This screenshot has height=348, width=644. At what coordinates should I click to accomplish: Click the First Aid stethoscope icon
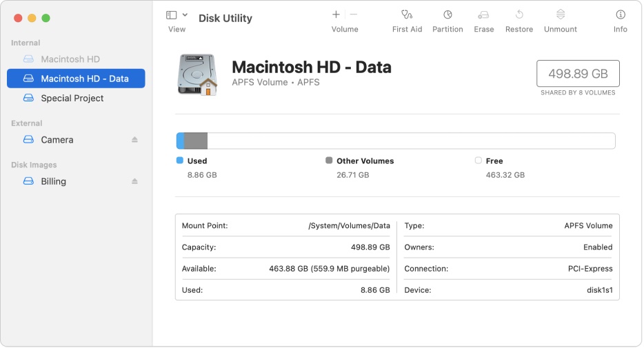point(407,14)
